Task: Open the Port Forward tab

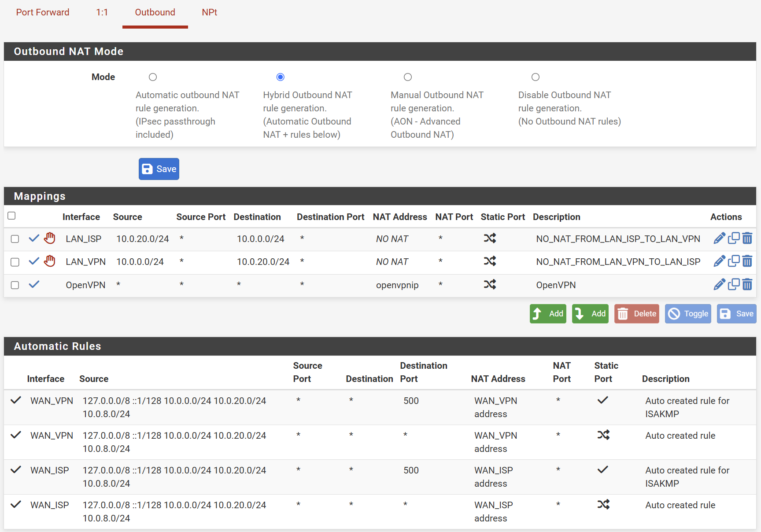Action: click(43, 12)
